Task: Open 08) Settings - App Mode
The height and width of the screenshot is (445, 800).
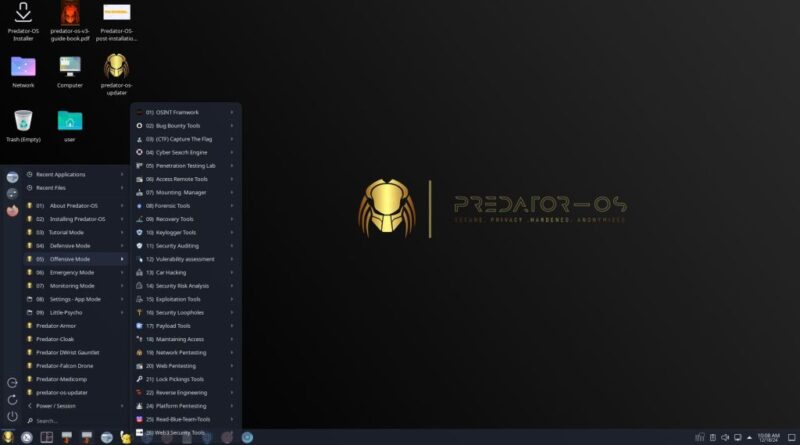Action: click(76, 299)
